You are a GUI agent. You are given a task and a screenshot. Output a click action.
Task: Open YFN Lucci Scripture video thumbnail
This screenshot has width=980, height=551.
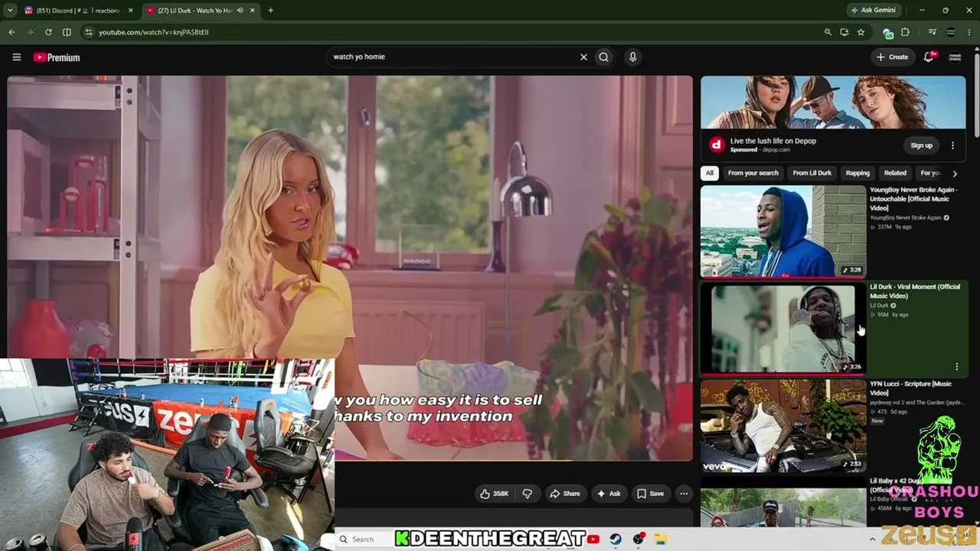(x=782, y=425)
